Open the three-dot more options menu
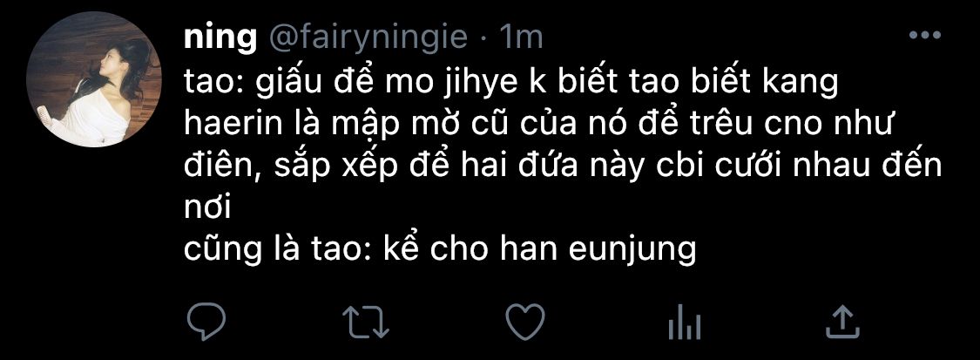 pos(925,37)
